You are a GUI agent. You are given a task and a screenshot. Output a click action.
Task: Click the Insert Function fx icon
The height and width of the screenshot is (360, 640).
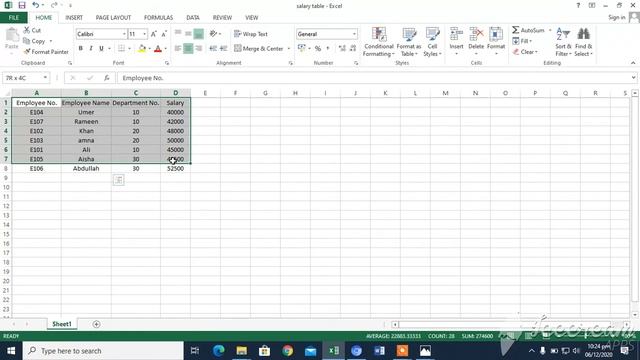[x=107, y=78]
